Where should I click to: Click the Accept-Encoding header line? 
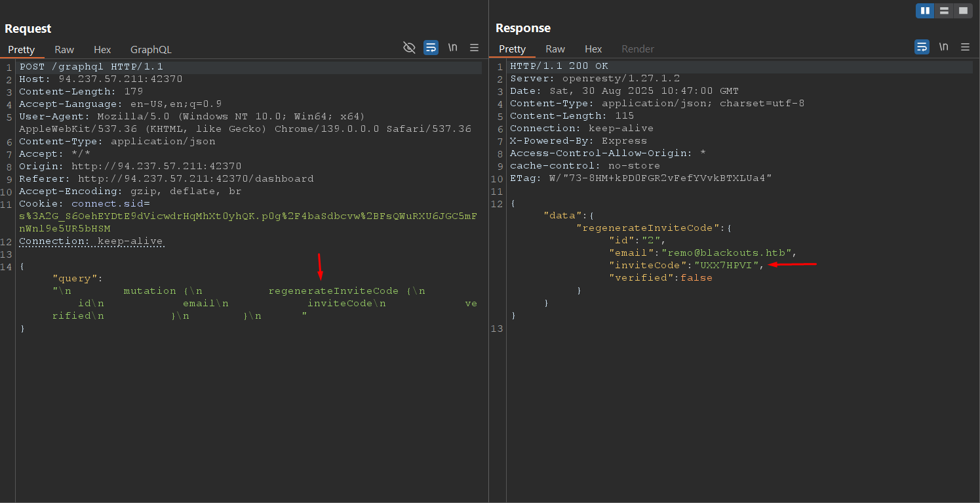(x=130, y=191)
